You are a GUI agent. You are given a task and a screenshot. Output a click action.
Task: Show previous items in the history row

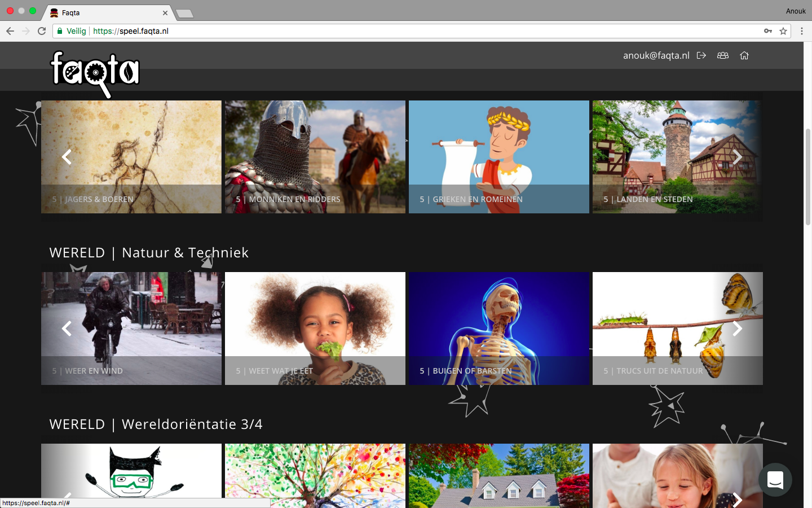pyautogui.click(x=67, y=157)
